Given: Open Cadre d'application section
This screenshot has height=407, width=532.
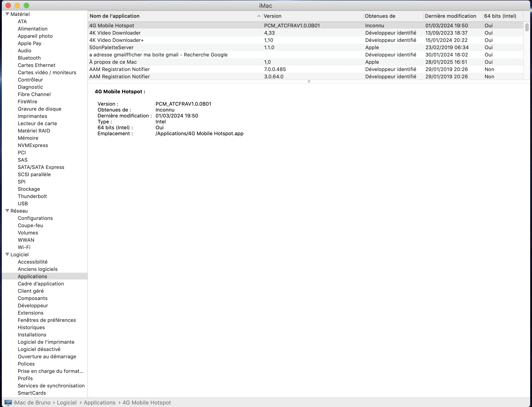Looking at the screenshot, I should (x=41, y=283).
